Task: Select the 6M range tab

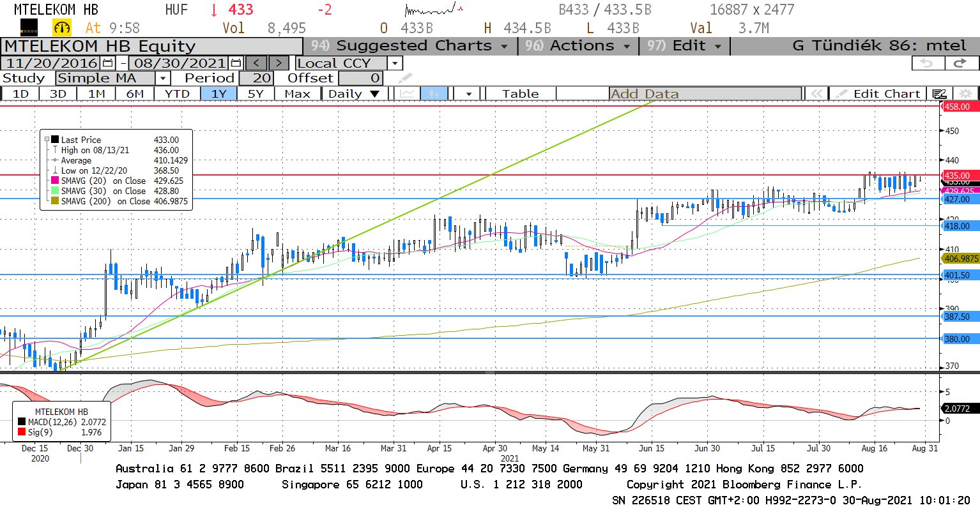Action: [135, 94]
